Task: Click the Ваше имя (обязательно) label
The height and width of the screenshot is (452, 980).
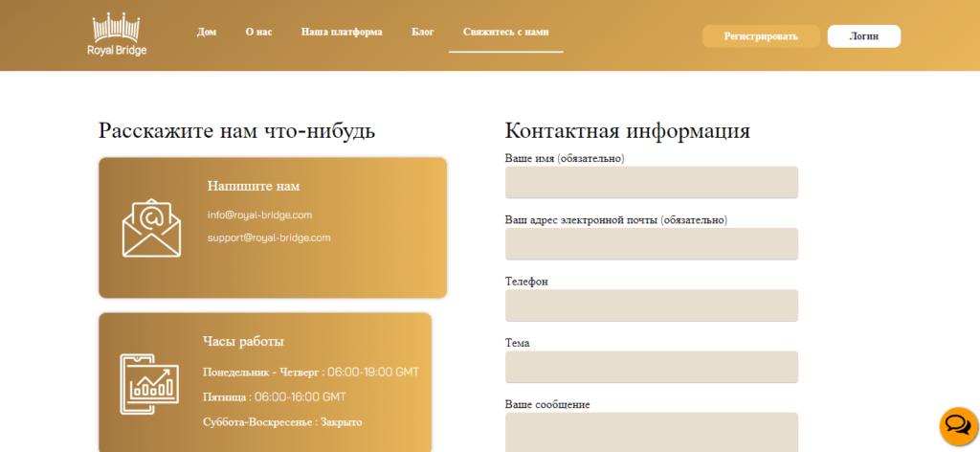Action: [565, 159]
